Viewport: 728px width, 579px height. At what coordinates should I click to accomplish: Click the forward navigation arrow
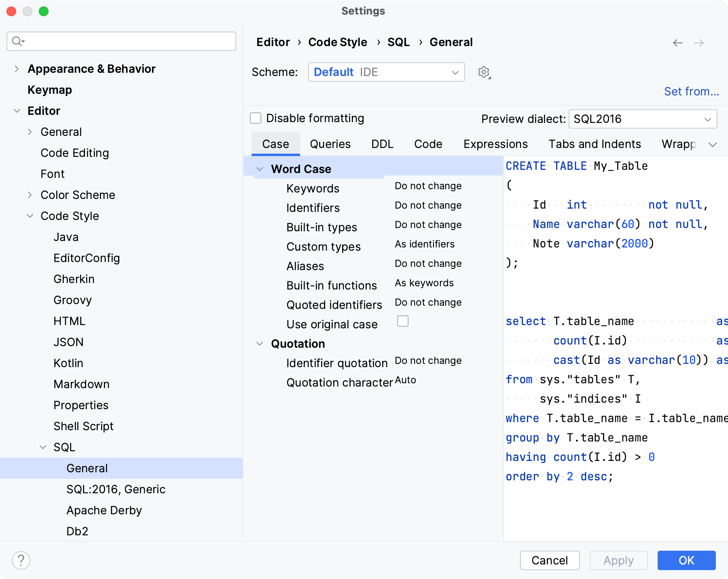[x=698, y=42]
